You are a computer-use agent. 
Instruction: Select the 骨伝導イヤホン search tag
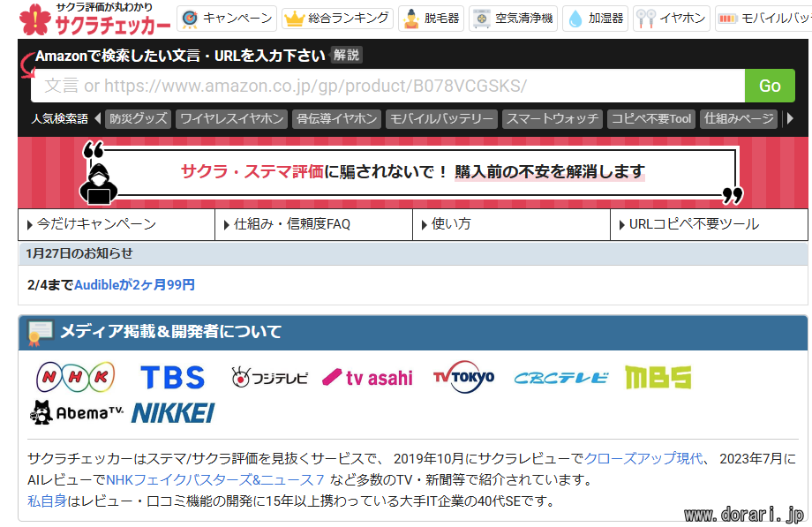pos(336,118)
